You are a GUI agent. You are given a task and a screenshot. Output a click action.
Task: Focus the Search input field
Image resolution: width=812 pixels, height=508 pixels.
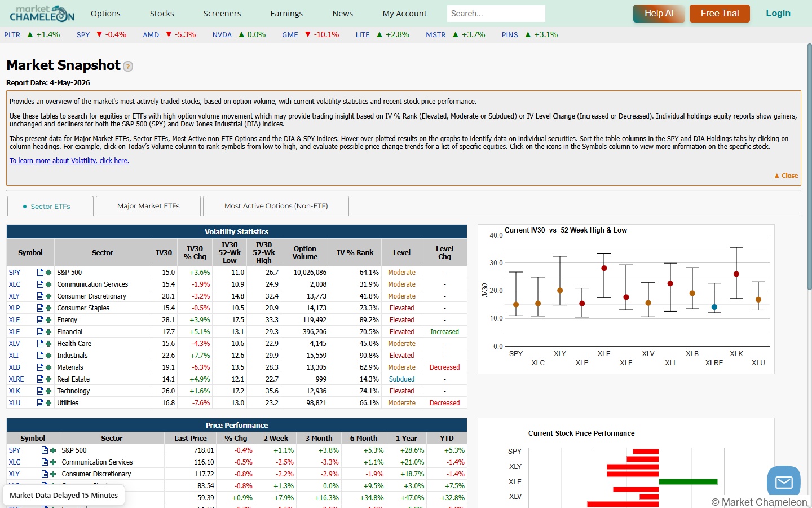[x=496, y=14]
